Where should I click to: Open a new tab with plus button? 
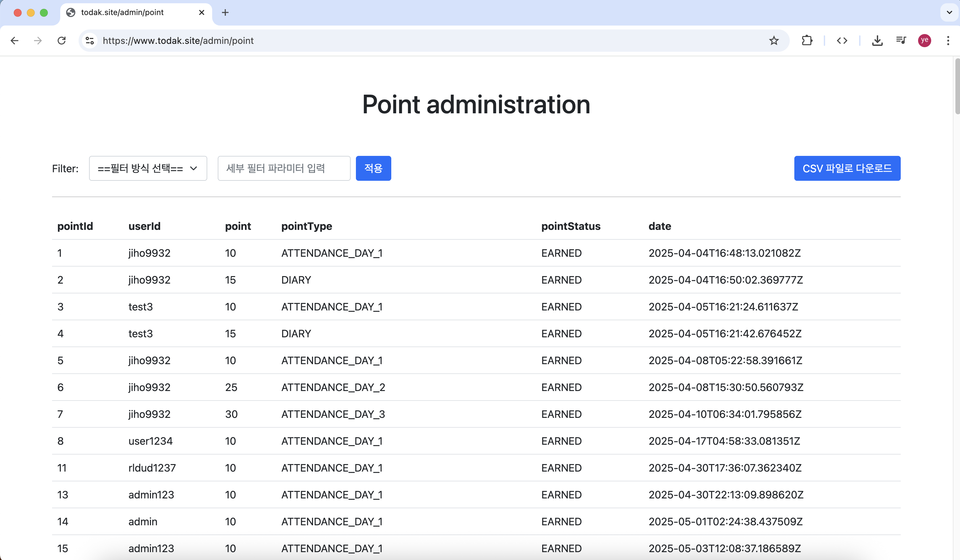(x=225, y=12)
